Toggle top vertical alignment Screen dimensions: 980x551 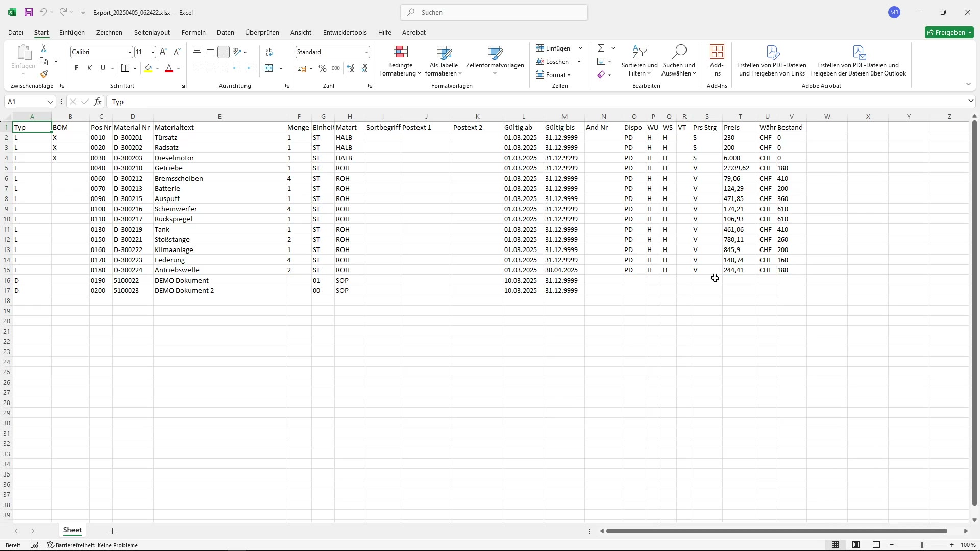tap(197, 52)
